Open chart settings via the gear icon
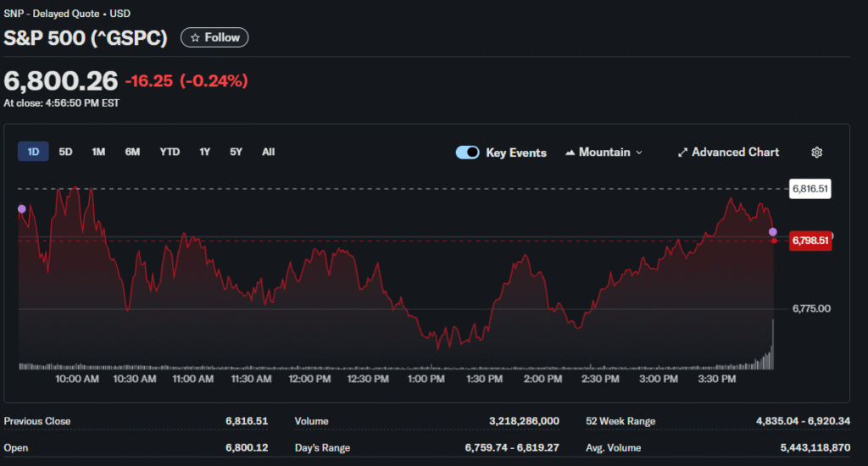 pos(816,153)
